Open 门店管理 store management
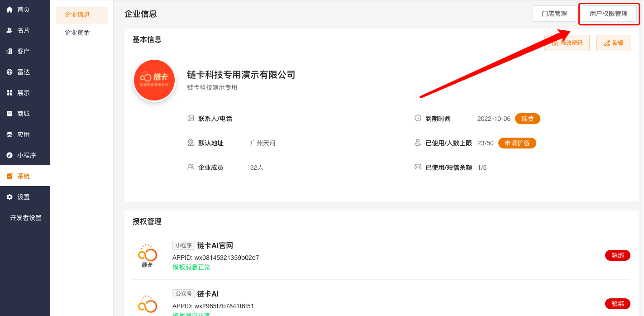644x316 pixels. coord(554,14)
